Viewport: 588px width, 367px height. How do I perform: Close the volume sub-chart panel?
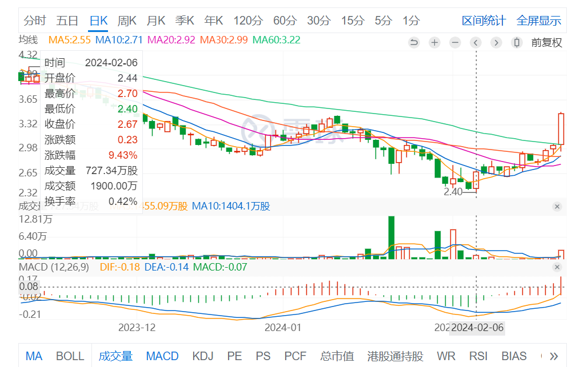(557, 207)
